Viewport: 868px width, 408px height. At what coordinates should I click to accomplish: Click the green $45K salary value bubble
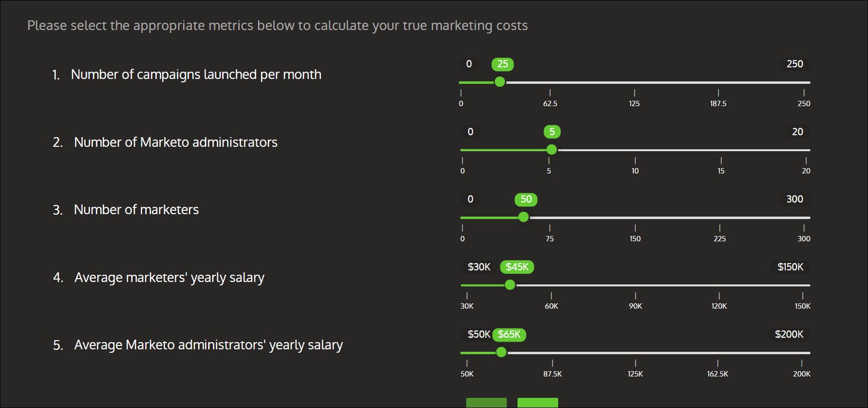(x=517, y=267)
